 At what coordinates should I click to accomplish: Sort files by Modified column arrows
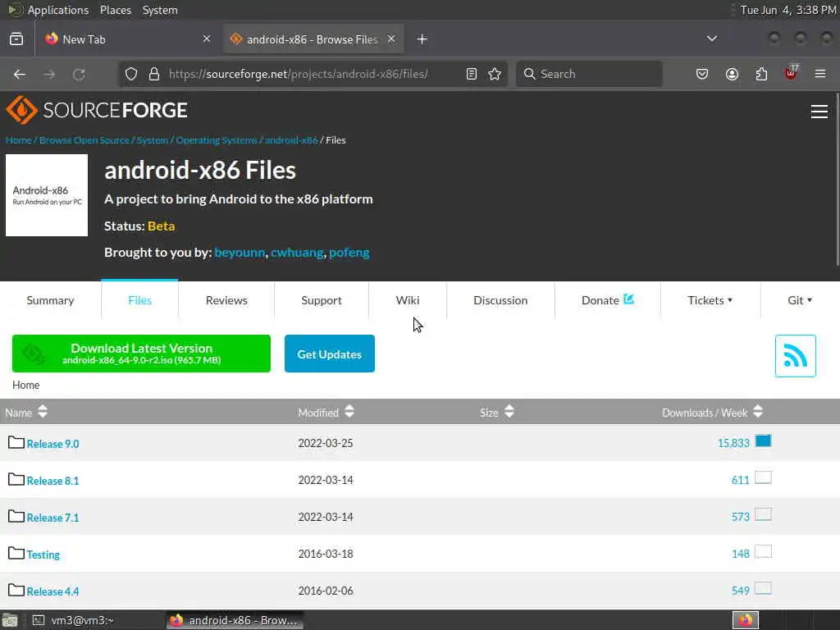pyautogui.click(x=349, y=412)
